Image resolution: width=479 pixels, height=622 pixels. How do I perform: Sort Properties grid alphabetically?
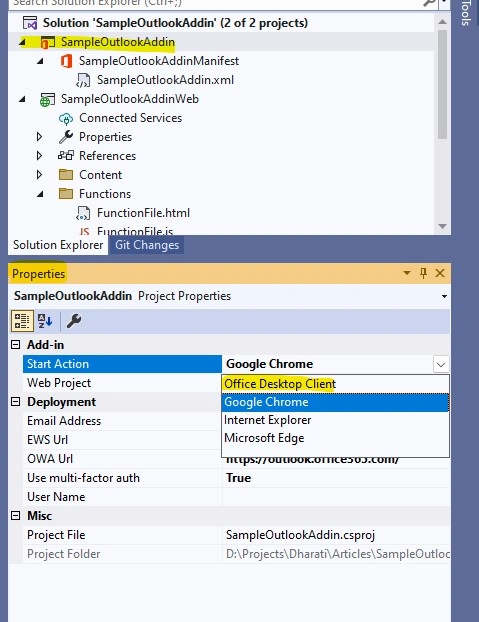[x=45, y=321]
